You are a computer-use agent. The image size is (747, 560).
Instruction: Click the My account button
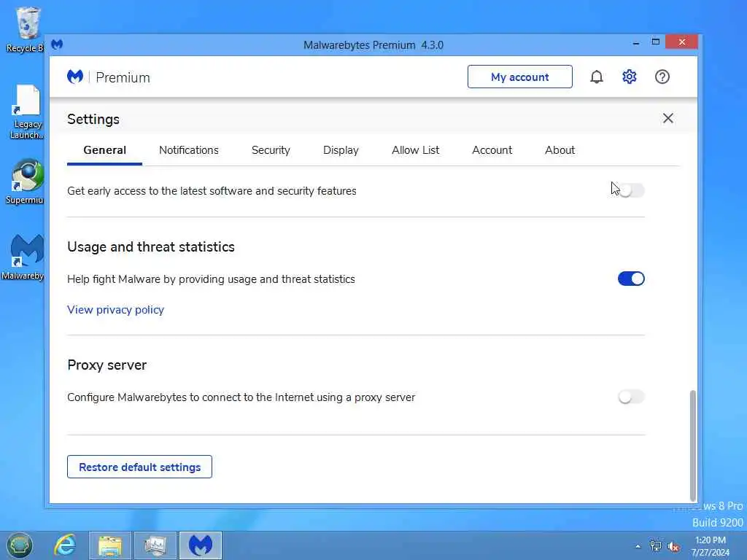[519, 77]
